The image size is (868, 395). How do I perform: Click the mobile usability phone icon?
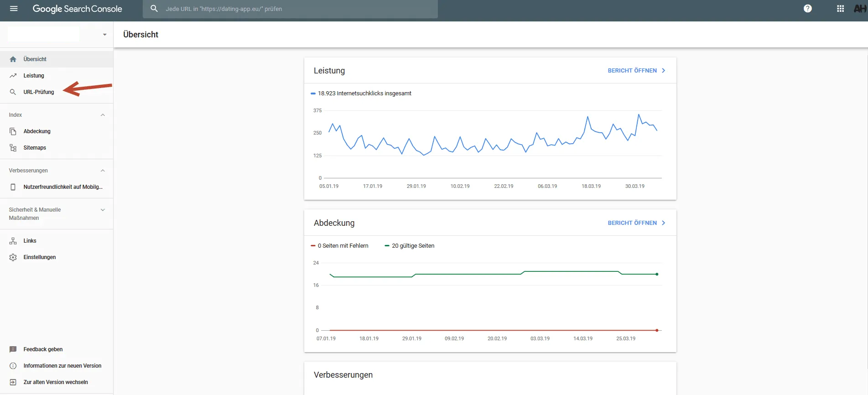point(13,187)
